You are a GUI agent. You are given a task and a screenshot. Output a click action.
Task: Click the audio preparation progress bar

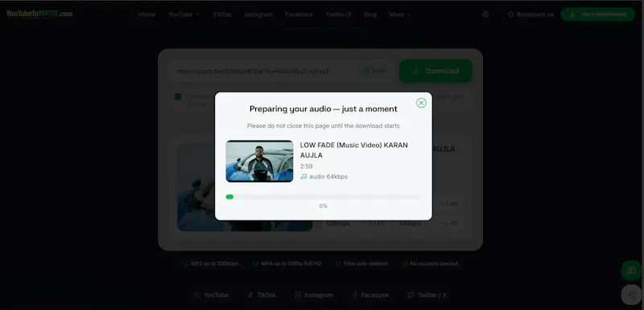pyautogui.click(x=324, y=197)
